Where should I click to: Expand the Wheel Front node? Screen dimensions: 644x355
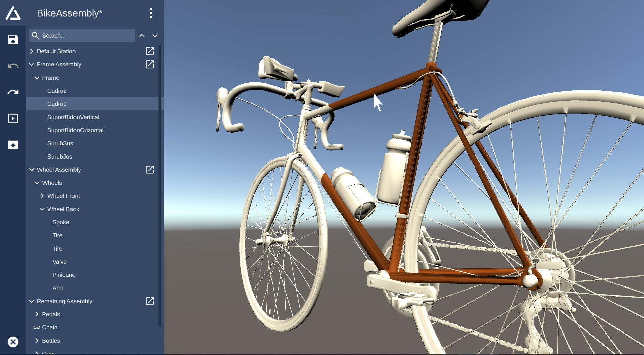coord(42,196)
